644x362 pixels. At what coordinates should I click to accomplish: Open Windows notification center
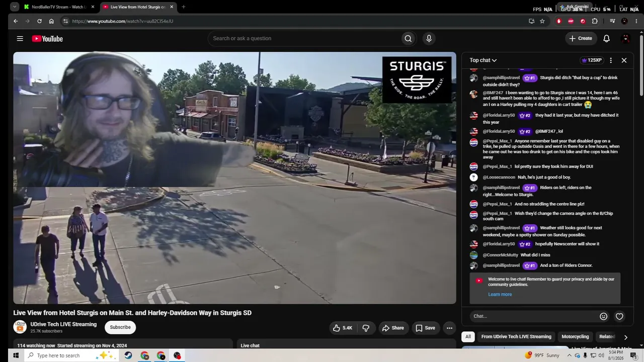tap(633, 355)
